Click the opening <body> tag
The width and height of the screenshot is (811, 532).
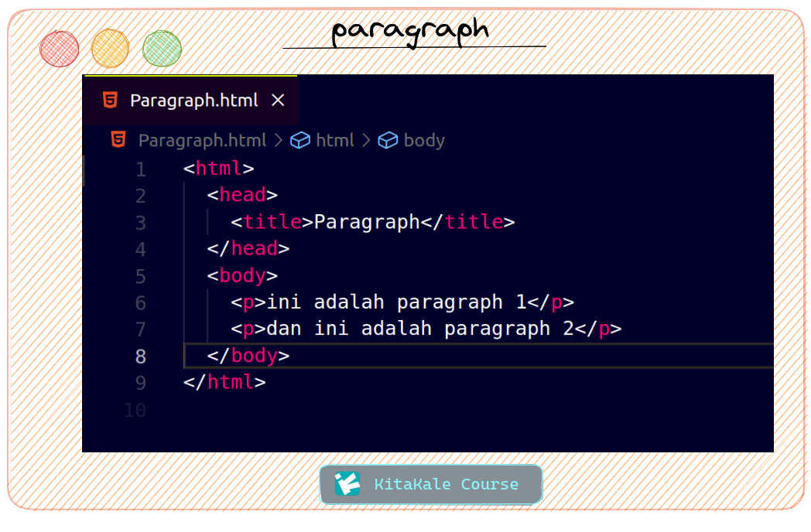point(242,276)
